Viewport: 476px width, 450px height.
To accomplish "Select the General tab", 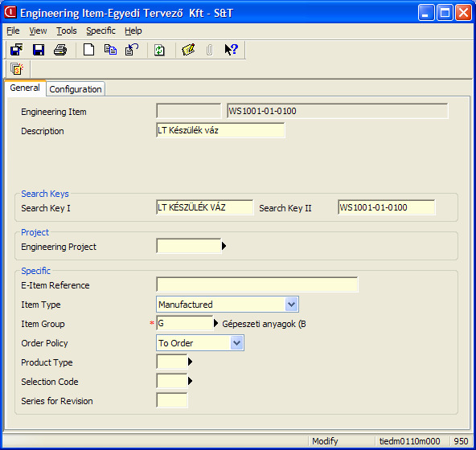I will [x=25, y=88].
